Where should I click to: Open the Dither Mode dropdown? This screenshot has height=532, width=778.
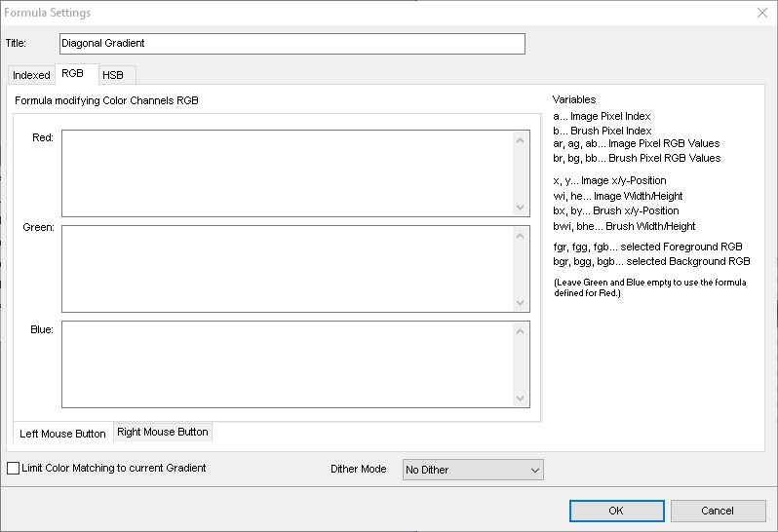point(473,470)
